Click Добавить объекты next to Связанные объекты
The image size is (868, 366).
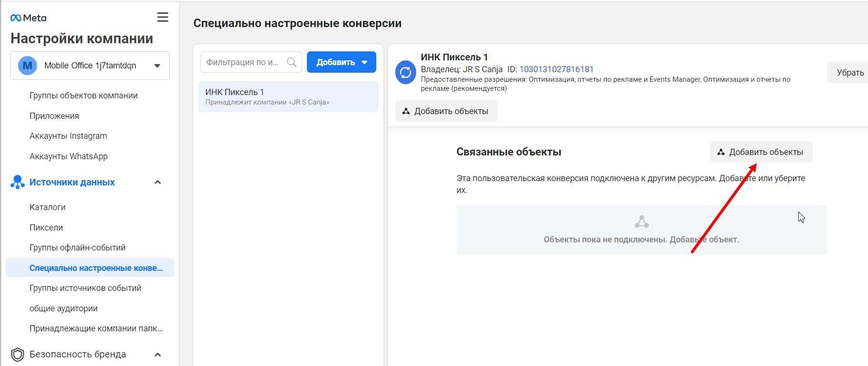pos(761,152)
